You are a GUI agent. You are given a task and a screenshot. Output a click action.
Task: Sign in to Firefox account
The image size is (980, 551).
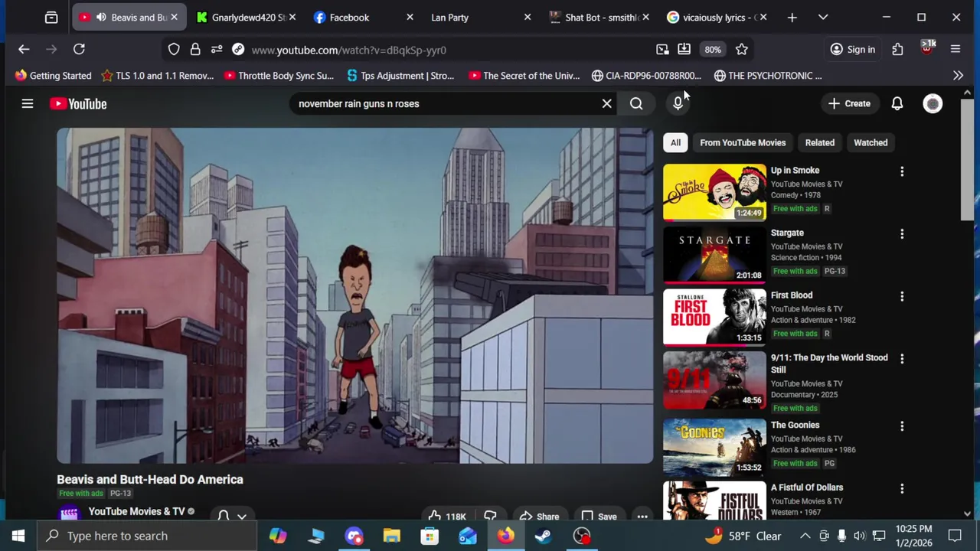[x=853, y=50]
